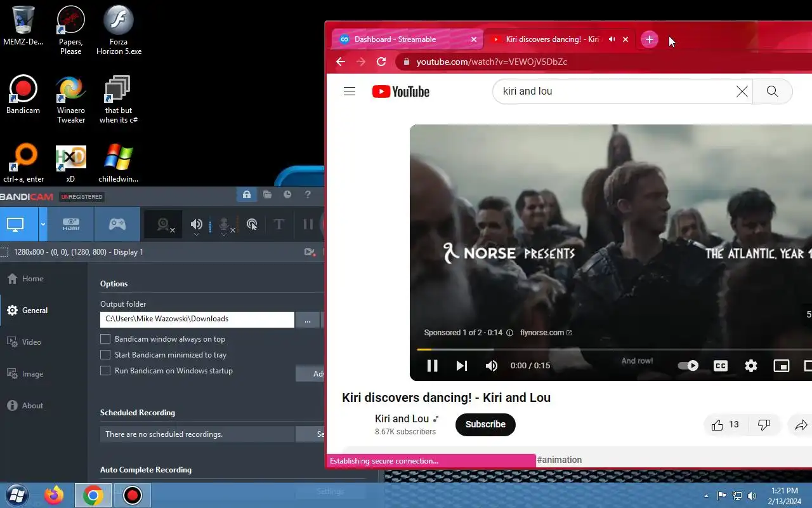Open Firefox from the taskbar

(x=54, y=495)
